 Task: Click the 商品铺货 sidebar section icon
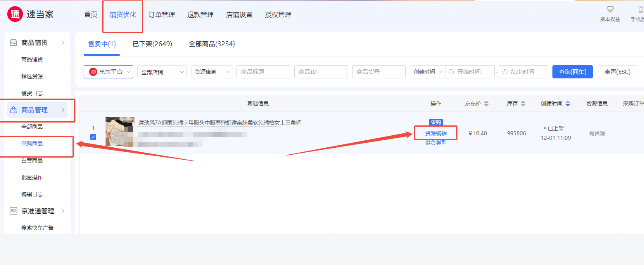coord(13,43)
